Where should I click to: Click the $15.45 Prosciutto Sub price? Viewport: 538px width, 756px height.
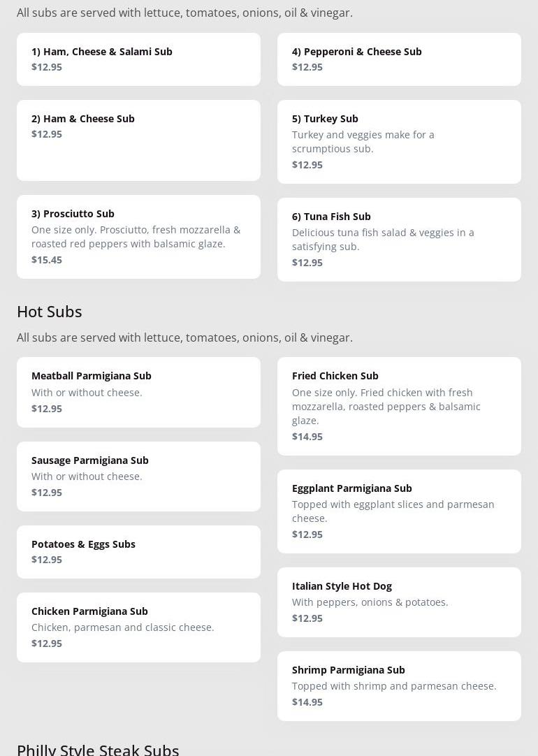[x=47, y=260]
